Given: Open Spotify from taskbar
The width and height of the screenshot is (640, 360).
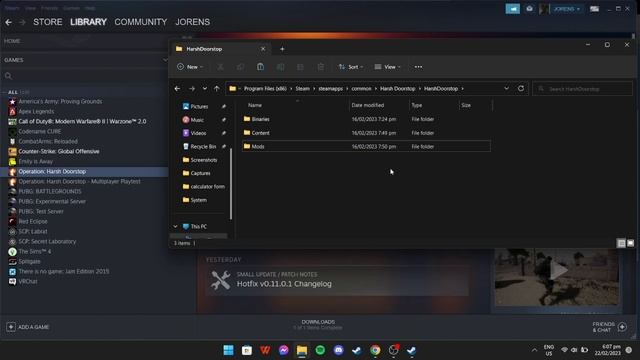Looking at the screenshot, I should [x=320, y=350].
